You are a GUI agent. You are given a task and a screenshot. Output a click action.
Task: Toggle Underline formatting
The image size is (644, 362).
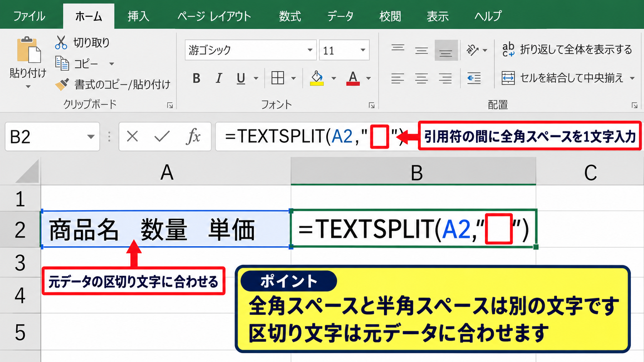pos(241,78)
